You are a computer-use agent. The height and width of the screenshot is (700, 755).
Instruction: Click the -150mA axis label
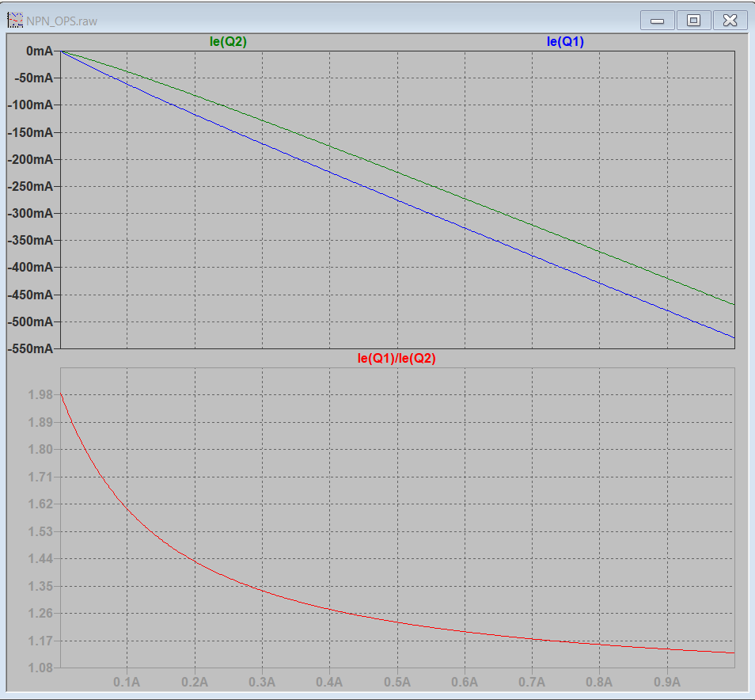(30, 132)
